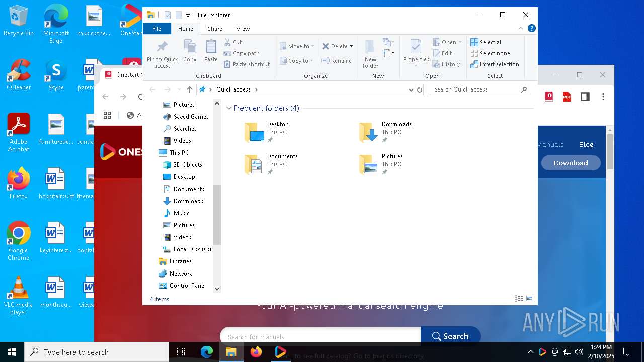
Task: Click Select all in ribbon
Action: pos(487,42)
